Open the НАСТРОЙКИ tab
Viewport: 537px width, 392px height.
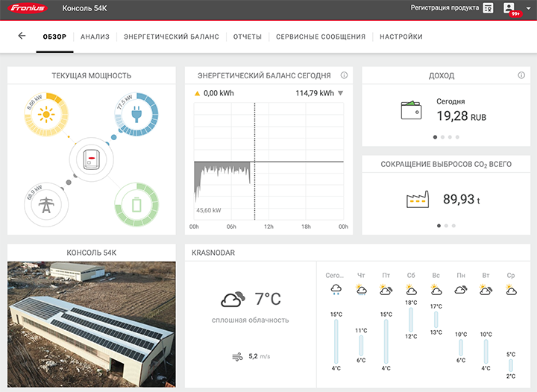pyautogui.click(x=401, y=37)
